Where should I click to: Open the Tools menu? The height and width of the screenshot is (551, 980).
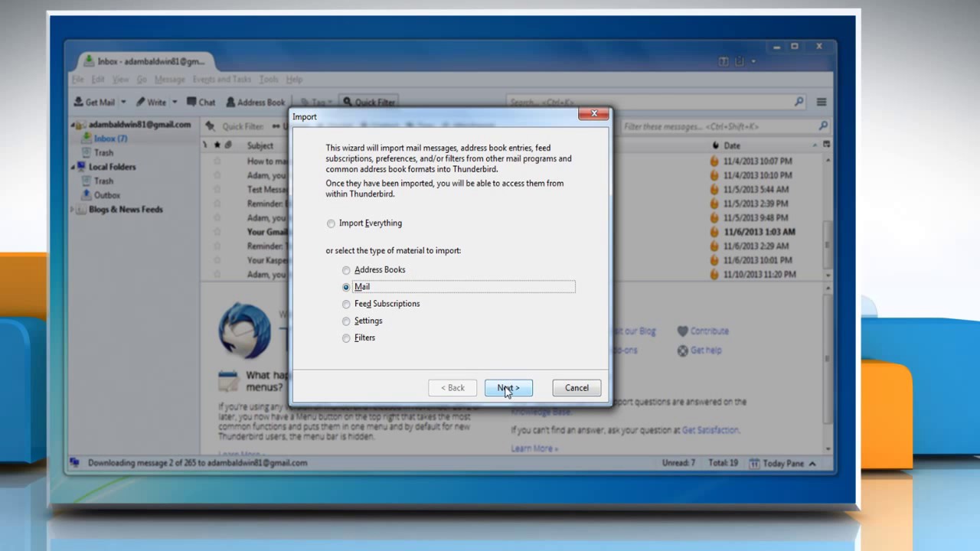[269, 80]
